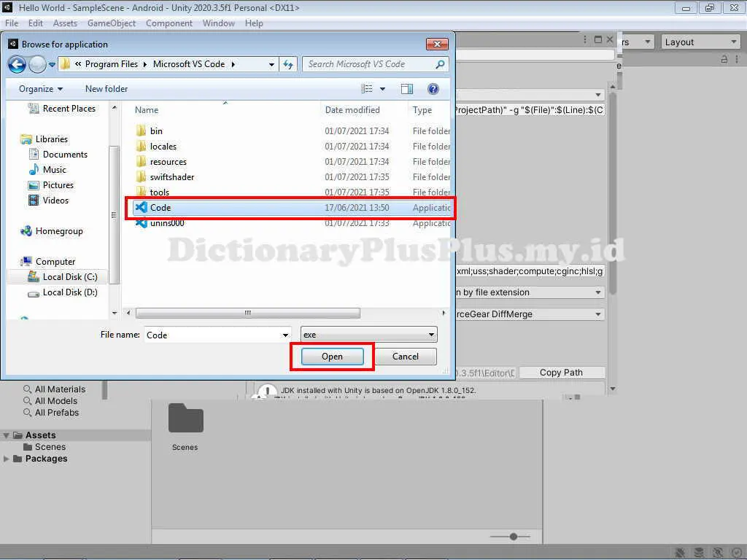This screenshot has height=560, width=747.
Task: Open the Component menu
Action: [x=169, y=23]
